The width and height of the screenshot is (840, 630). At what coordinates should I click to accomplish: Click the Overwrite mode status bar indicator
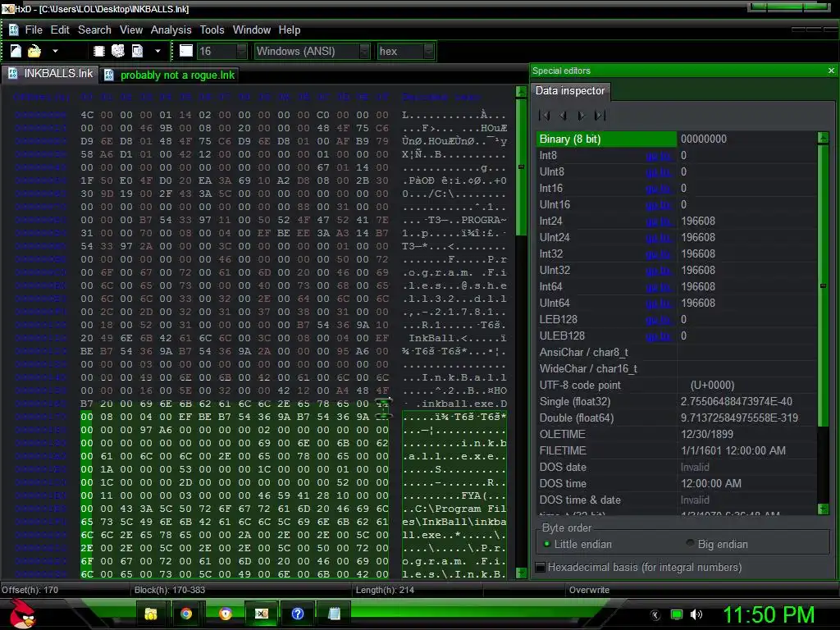point(589,590)
